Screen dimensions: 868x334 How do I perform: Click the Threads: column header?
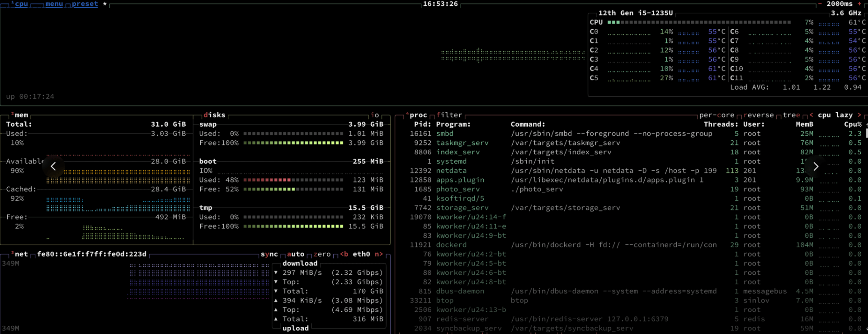(721, 124)
